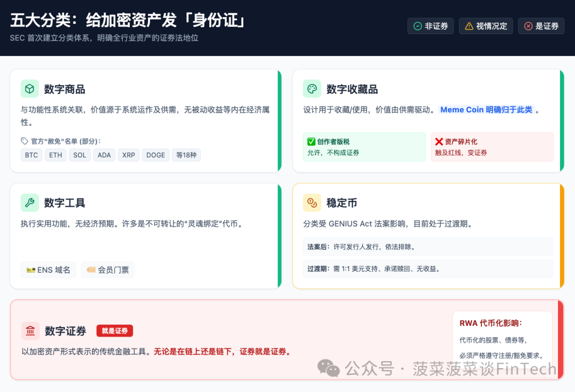
Task: Expand the 等18种 chip for more tokens
Action: [x=186, y=156]
